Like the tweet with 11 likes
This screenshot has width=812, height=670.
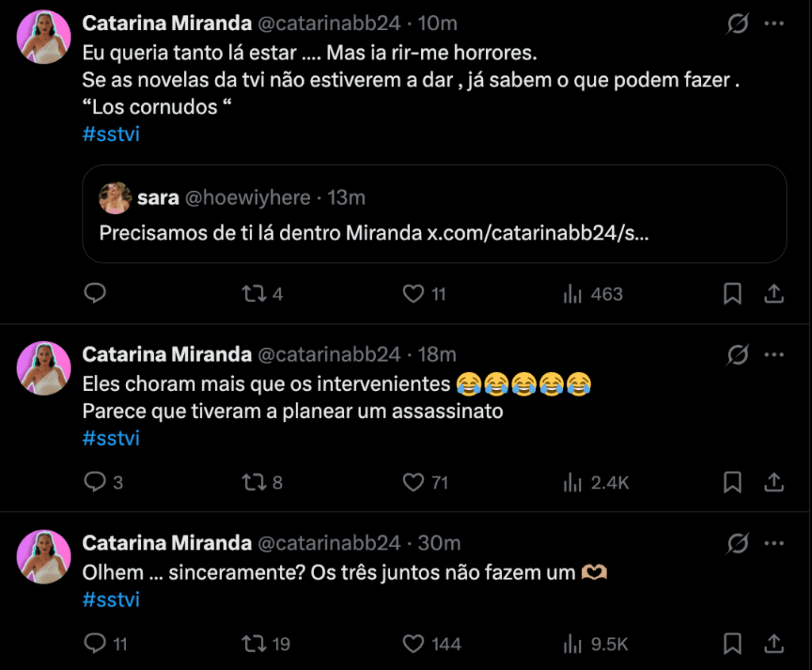pos(413,294)
